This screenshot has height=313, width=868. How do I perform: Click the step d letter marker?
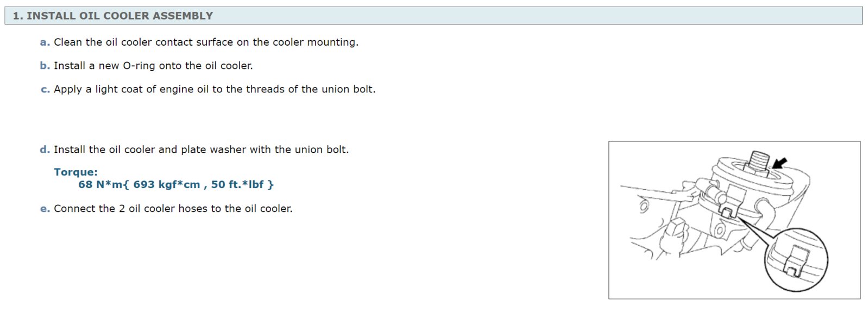[x=45, y=149]
